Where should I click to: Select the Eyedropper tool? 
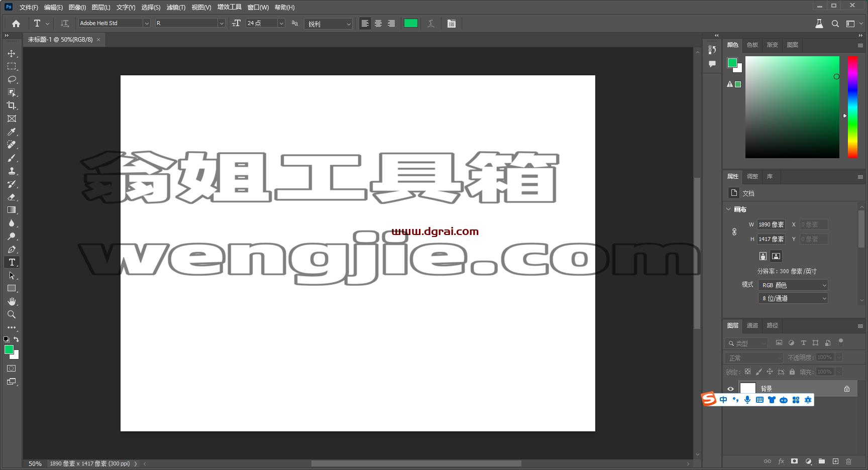pyautogui.click(x=12, y=132)
